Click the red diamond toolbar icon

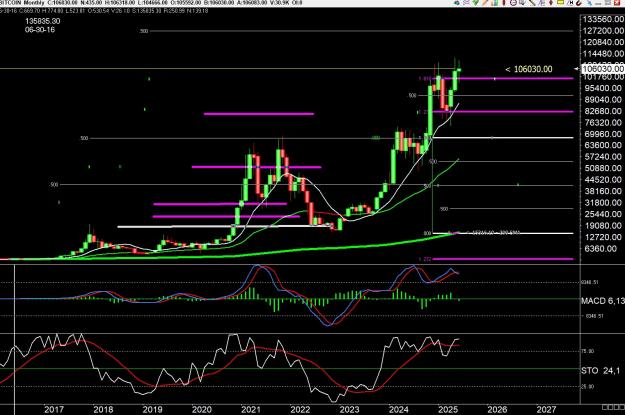[x=551, y=2]
